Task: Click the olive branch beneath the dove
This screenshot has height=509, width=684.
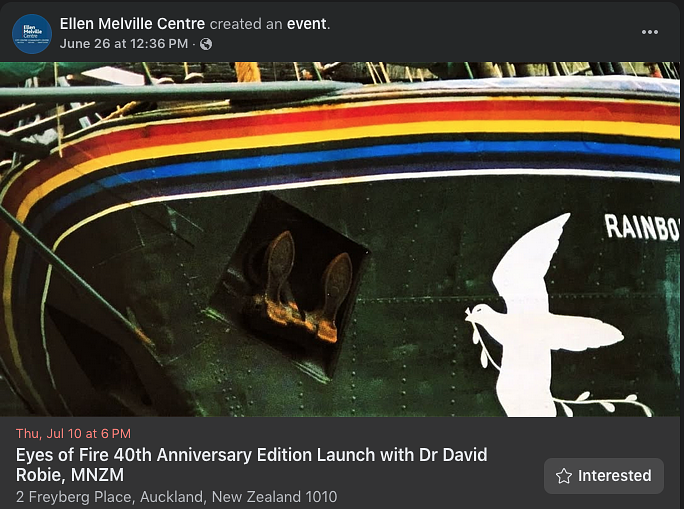Action: click(606, 404)
